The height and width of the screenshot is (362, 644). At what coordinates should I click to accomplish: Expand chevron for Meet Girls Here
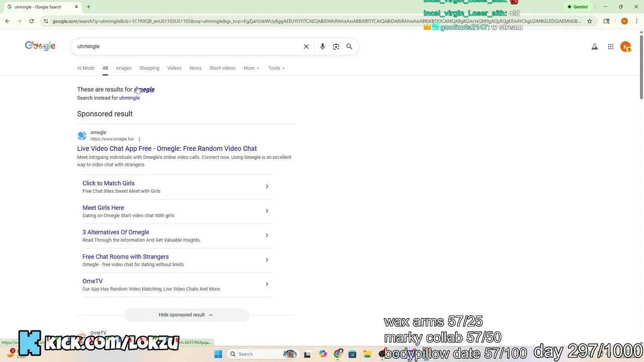[x=267, y=211]
